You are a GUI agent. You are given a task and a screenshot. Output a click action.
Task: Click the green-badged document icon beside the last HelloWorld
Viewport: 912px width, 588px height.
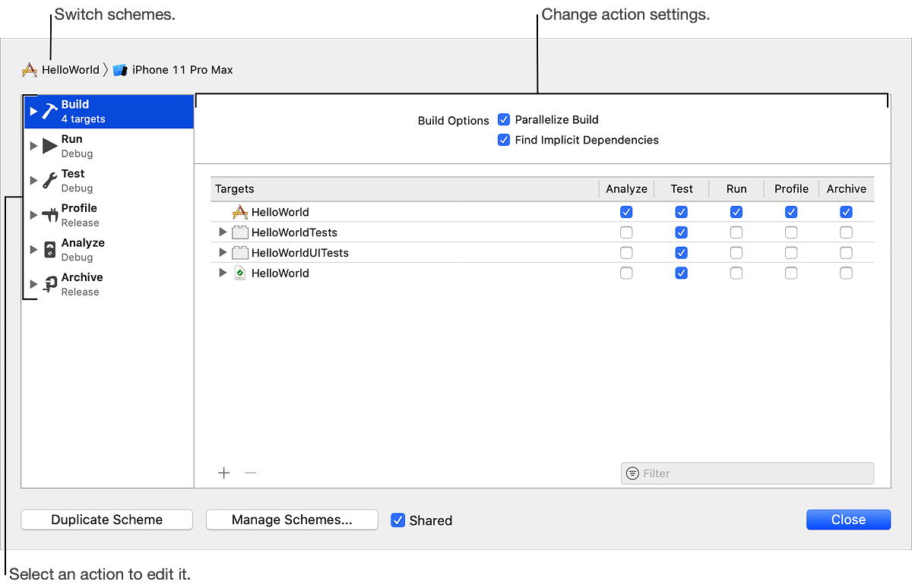click(240, 273)
